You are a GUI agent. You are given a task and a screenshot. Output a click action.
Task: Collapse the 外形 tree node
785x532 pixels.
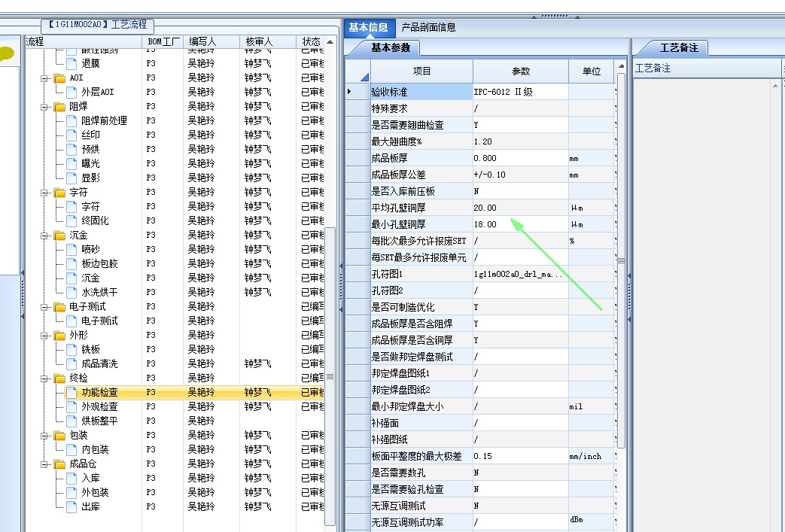coord(44,336)
